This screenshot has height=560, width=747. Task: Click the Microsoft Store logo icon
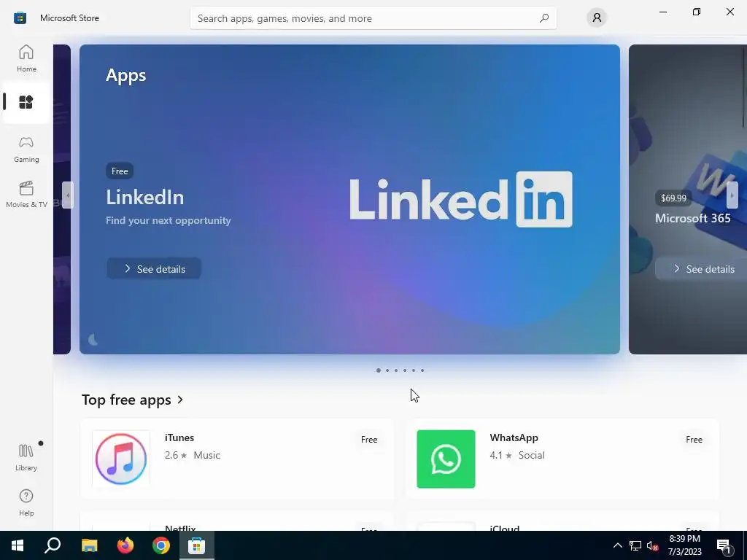pos(20,18)
